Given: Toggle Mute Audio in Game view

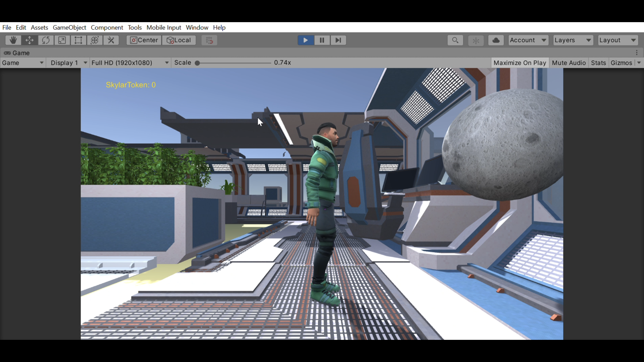Looking at the screenshot, I should point(569,63).
